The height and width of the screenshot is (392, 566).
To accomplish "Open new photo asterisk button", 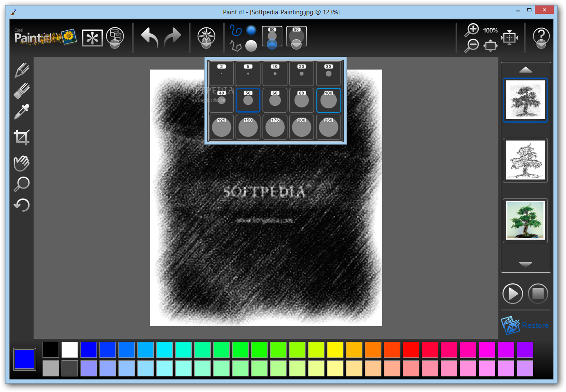I will pos(92,38).
